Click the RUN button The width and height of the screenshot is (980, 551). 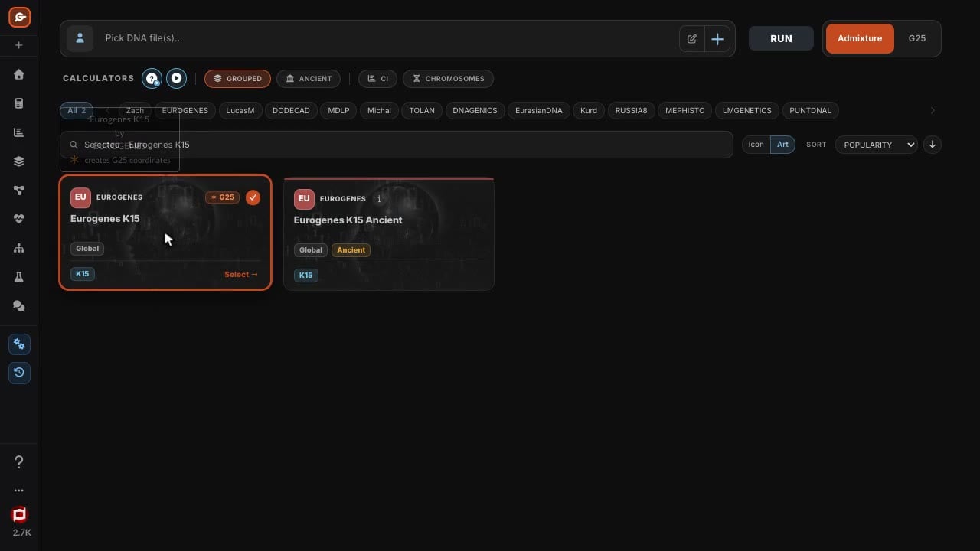click(781, 38)
